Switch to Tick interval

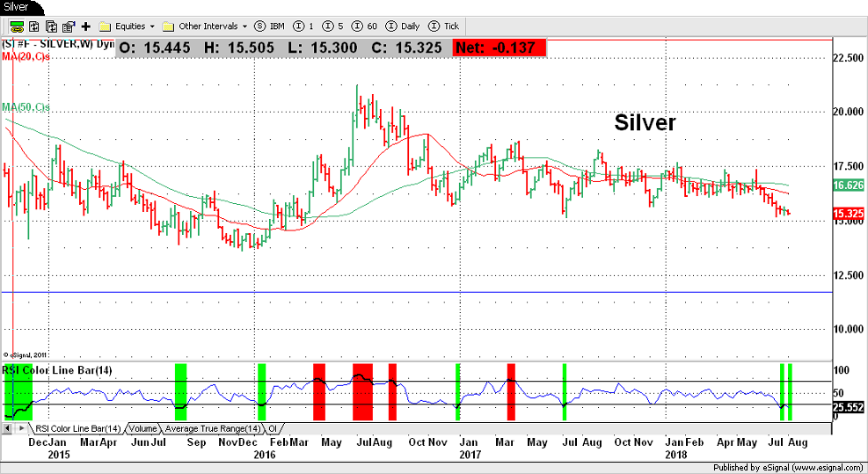click(444, 26)
